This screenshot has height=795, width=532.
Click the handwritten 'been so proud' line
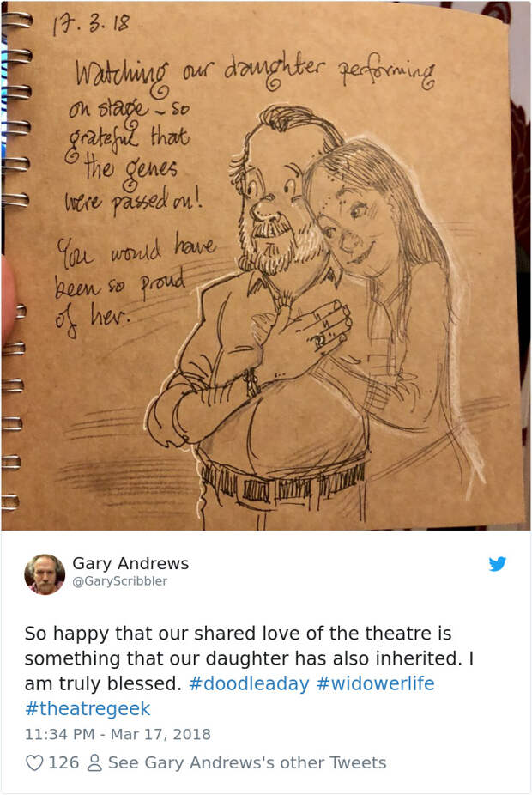(120, 287)
